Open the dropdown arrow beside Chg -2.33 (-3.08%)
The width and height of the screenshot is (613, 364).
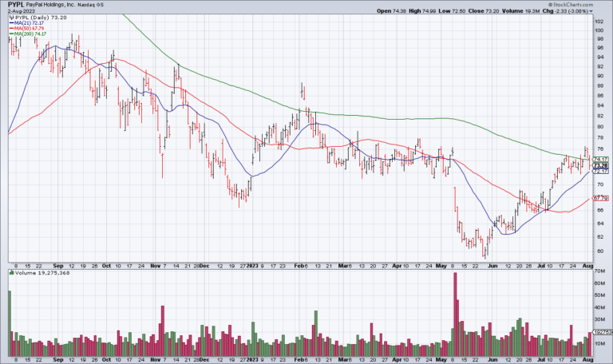coord(591,11)
